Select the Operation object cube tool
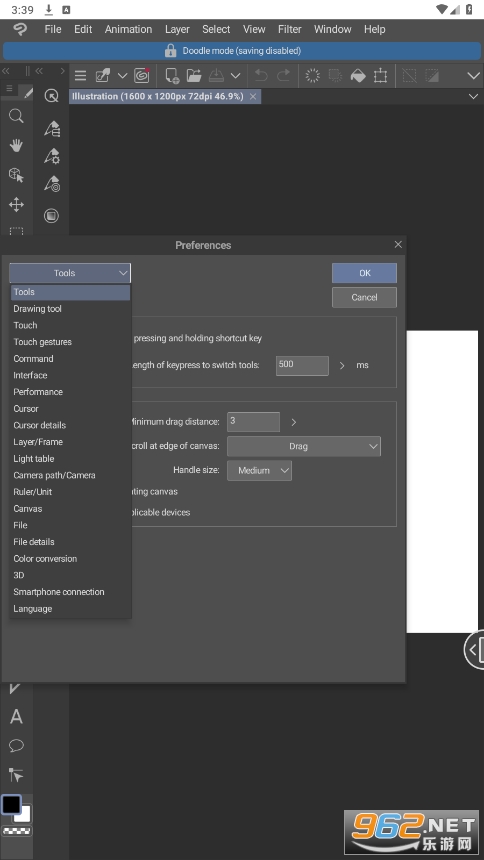The height and width of the screenshot is (860, 484). click(x=16, y=175)
